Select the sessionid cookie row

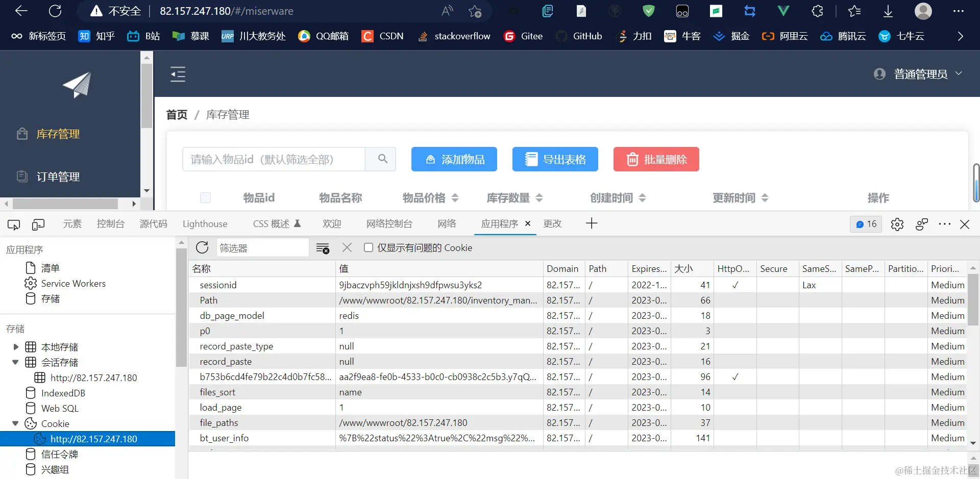[577, 285]
